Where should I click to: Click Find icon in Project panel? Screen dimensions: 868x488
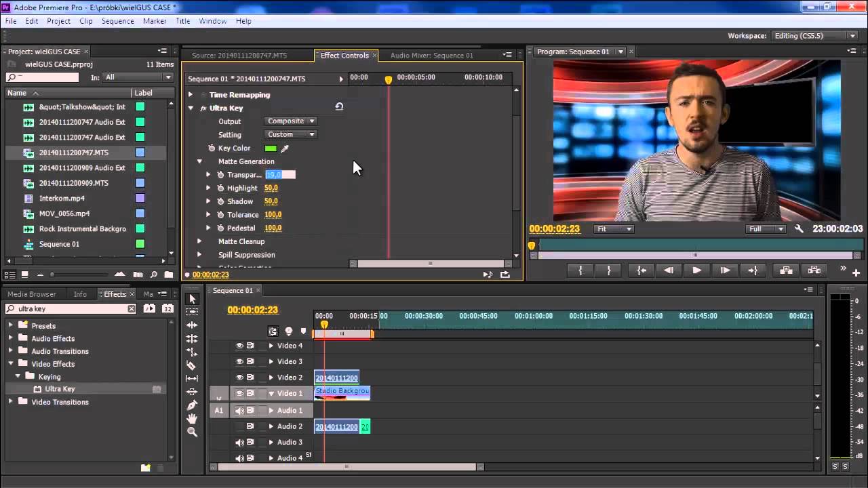[154, 274]
